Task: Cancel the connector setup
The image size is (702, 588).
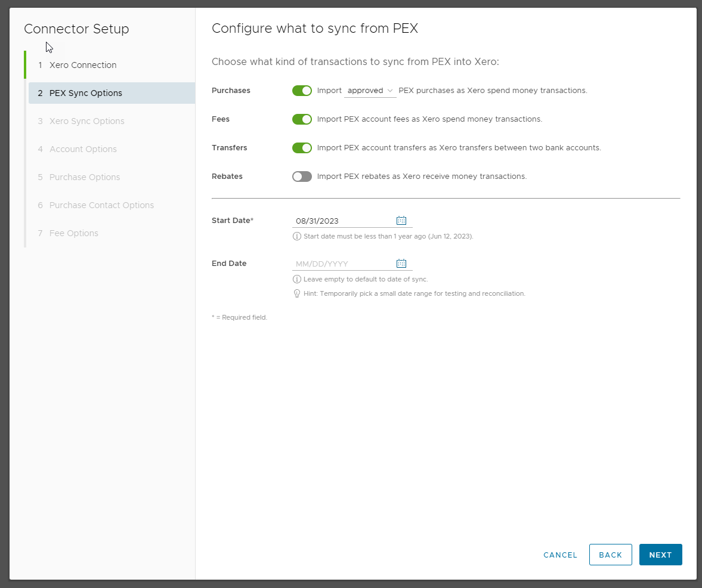Action: coord(560,555)
